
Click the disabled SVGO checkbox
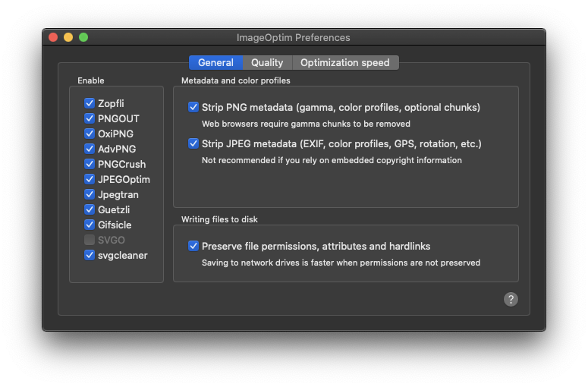(90, 240)
